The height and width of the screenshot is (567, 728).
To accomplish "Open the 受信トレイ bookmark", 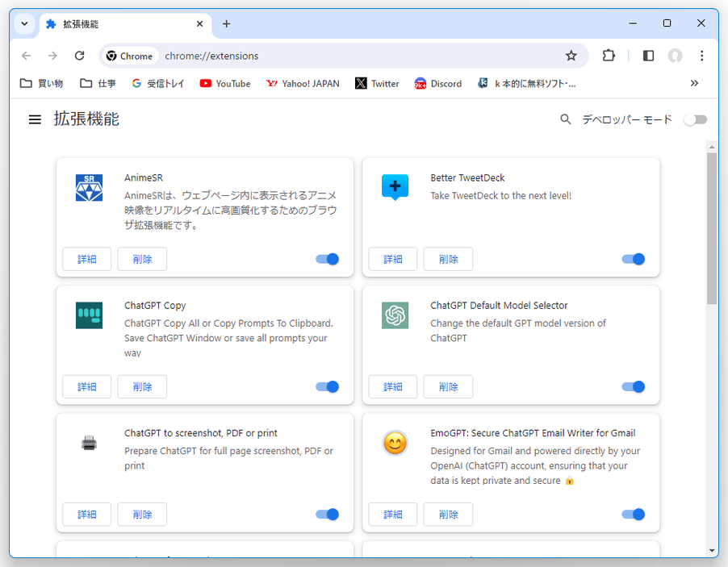I will (158, 84).
